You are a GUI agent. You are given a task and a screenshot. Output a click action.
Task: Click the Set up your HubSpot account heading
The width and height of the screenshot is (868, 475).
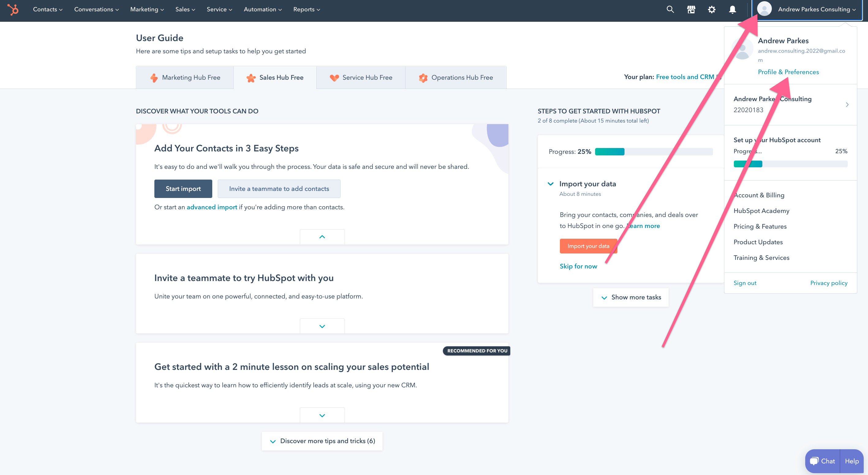tap(777, 140)
